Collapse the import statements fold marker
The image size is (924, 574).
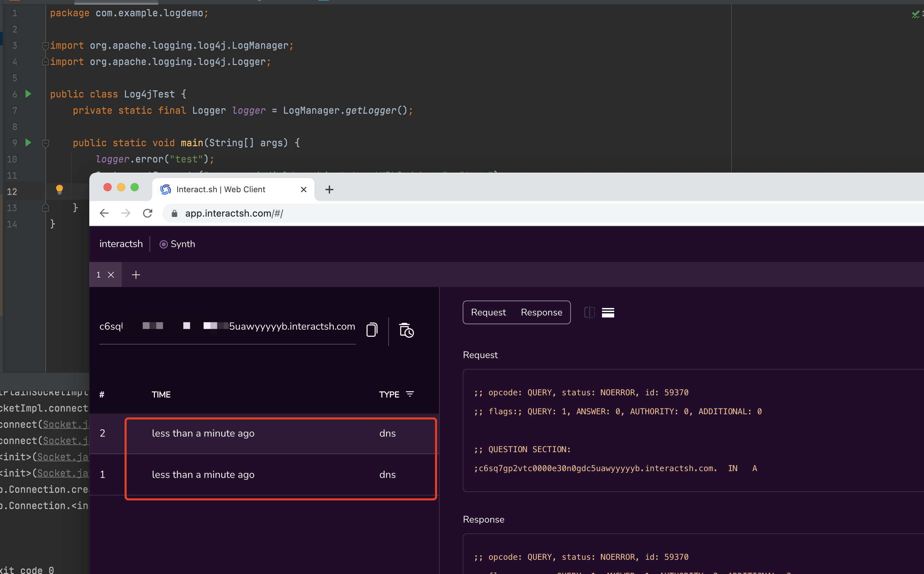coord(46,46)
